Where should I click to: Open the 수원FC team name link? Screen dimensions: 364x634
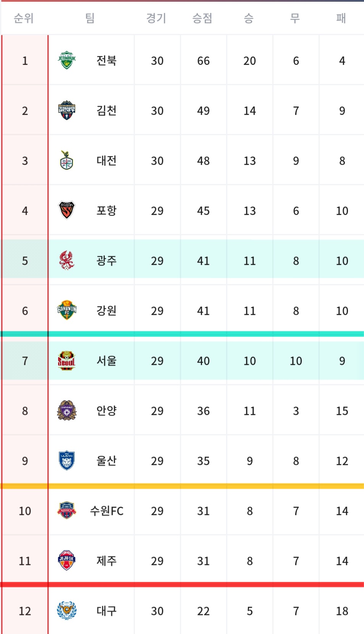[x=107, y=511]
